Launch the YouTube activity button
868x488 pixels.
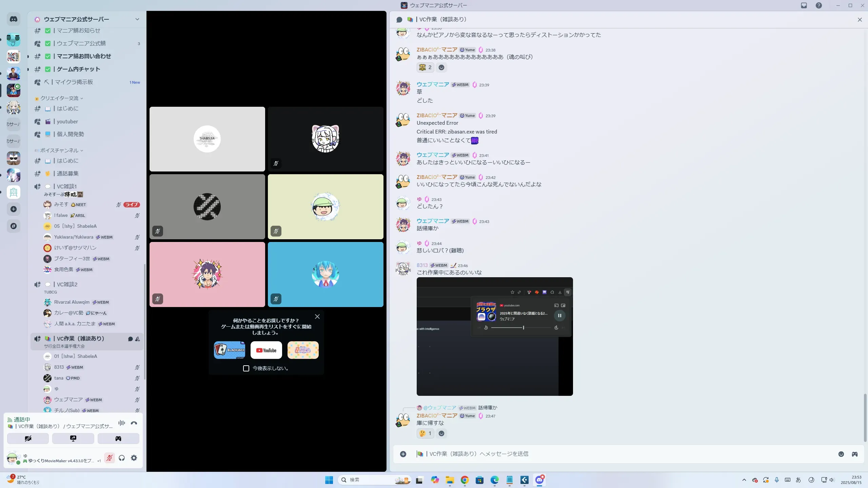266,350
